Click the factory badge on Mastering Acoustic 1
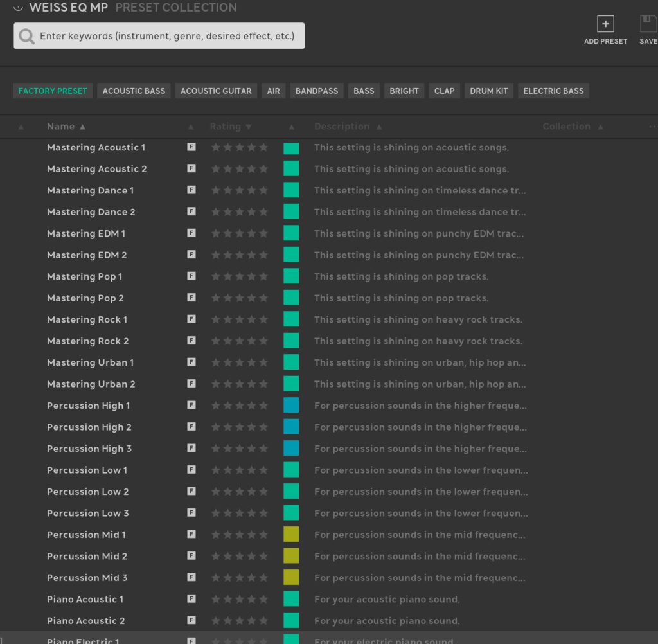Viewport: 658px width, 644px height. [191, 147]
